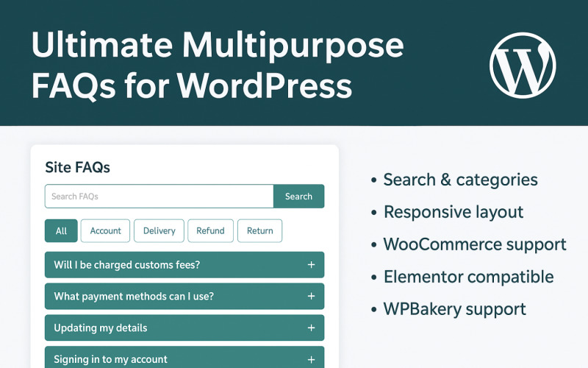Click the 'Search & categories' feature bullet
588x368 pixels.
[460, 180]
